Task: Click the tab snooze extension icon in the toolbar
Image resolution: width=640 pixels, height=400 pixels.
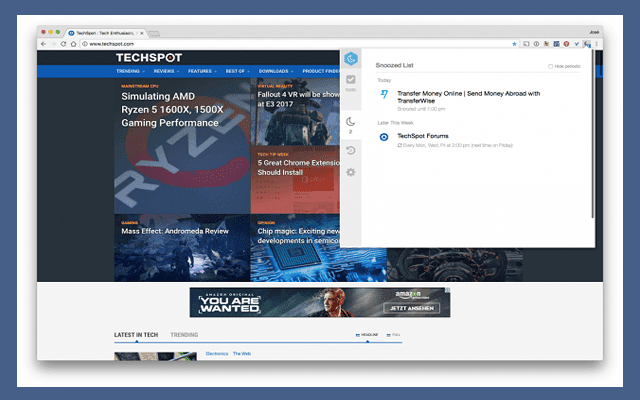Action: 587,44
